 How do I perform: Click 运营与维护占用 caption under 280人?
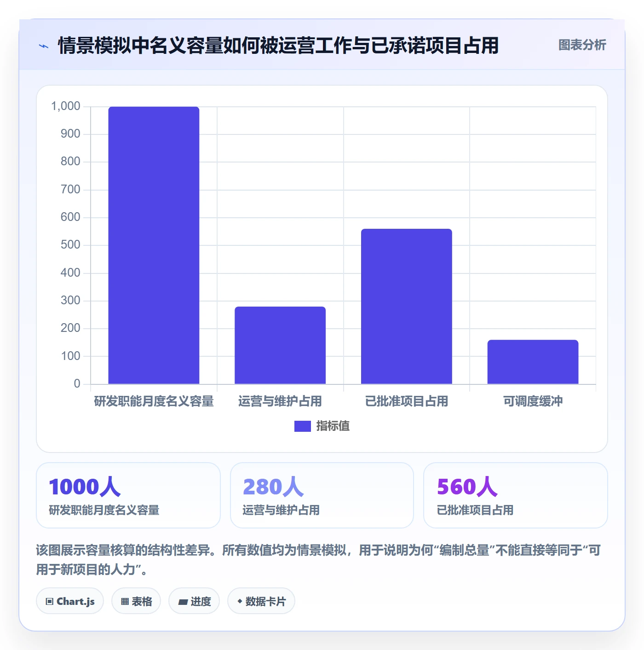point(281,510)
